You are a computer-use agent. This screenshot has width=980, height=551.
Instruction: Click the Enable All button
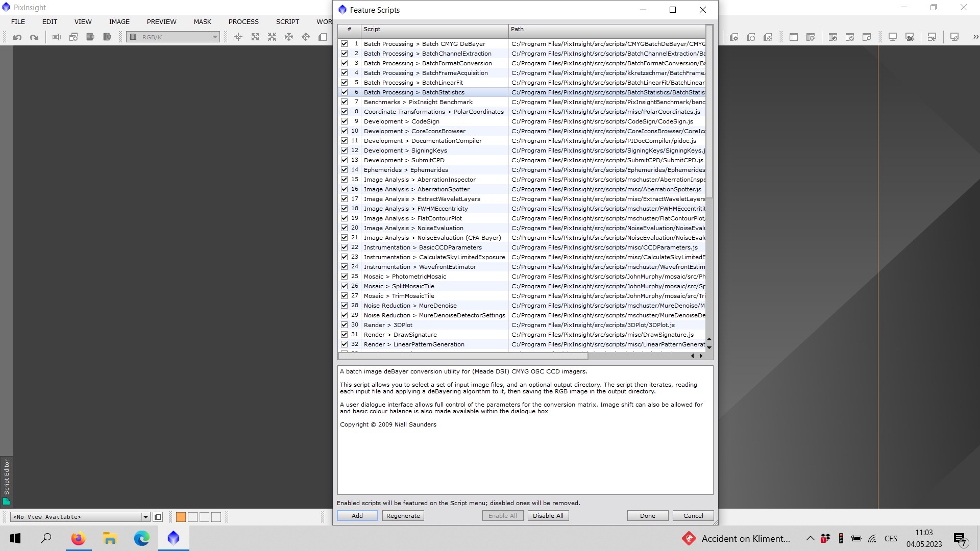pyautogui.click(x=503, y=516)
